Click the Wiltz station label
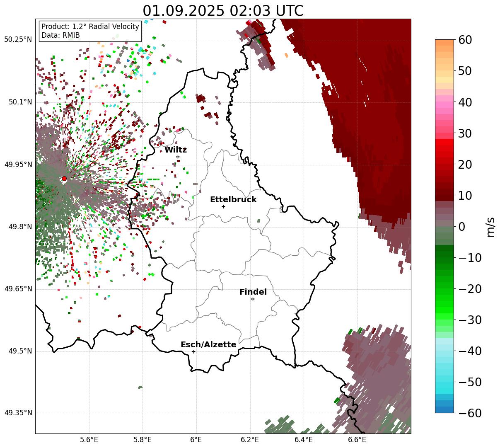500x448 pixels. click(x=176, y=150)
